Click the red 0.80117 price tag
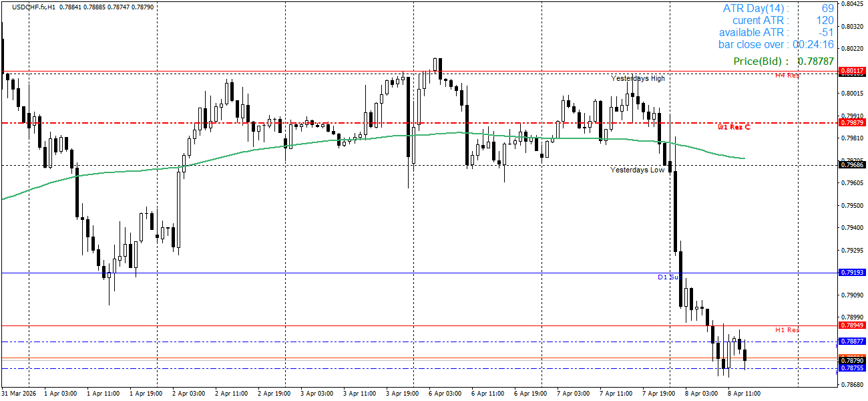 [852, 71]
